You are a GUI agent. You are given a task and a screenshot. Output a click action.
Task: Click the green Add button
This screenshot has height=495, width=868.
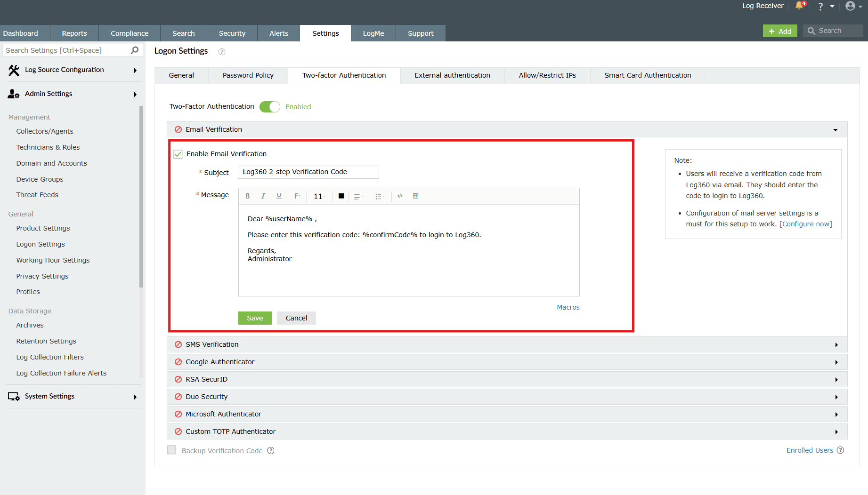tap(780, 31)
